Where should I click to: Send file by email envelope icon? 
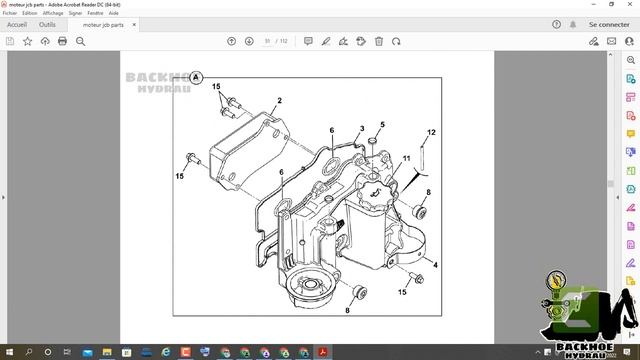point(611,41)
